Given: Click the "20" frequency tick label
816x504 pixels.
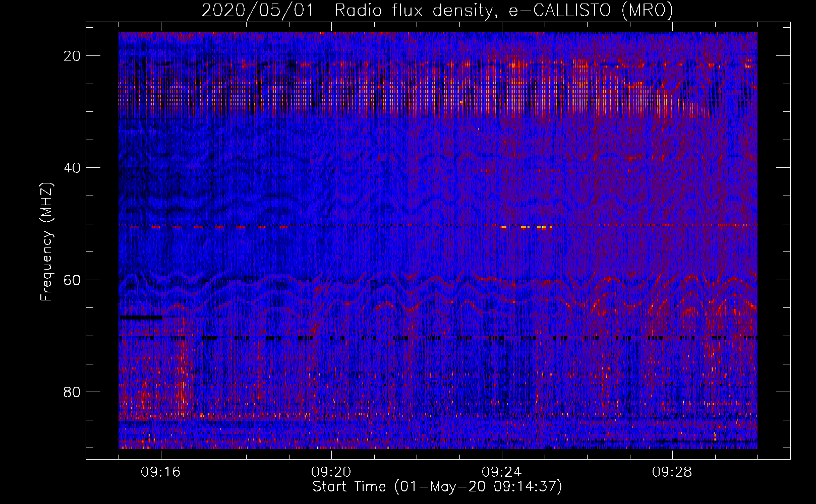Looking at the screenshot, I should tap(73, 56).
